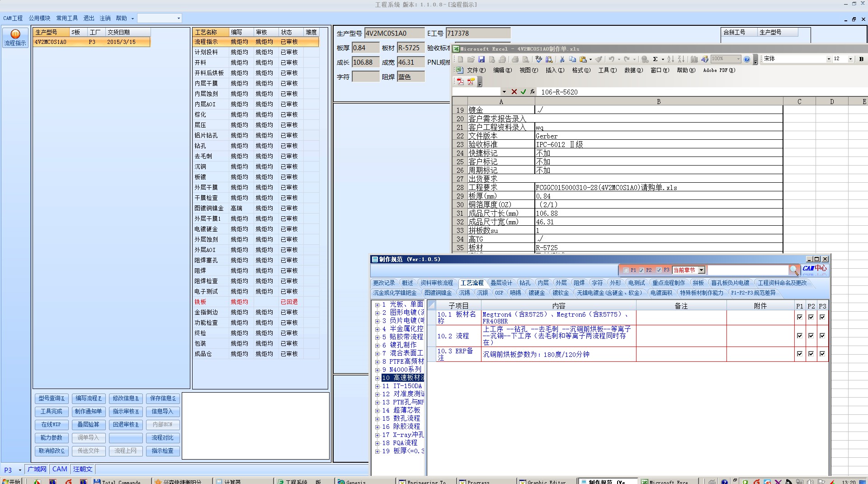Image resolution: width=868 pixels, height=484 pixels.
Task: Open the Excel zoom 100% dropdown
Action: pyautogui.click(x=738, y=59)
